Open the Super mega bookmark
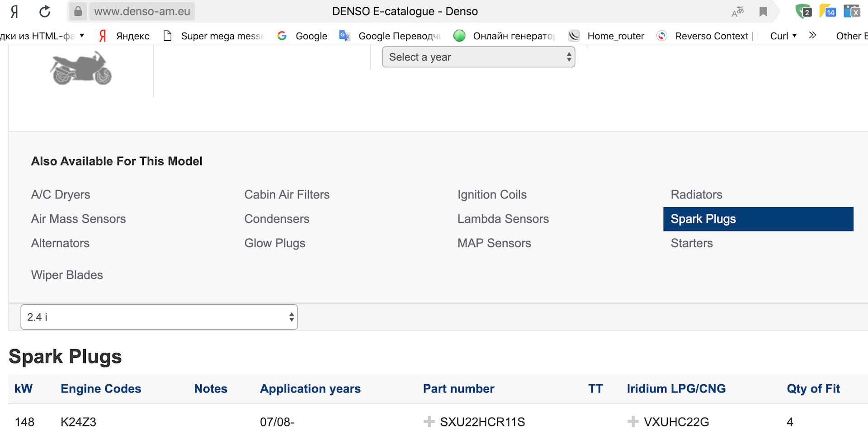Viewport: 868px width, 430px height. pos(213,36)
